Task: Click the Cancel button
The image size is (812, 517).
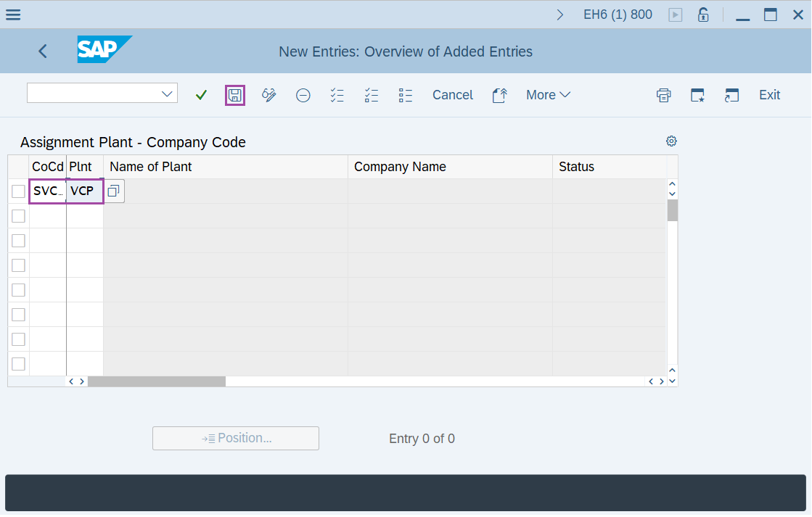Action: (452, 95)
